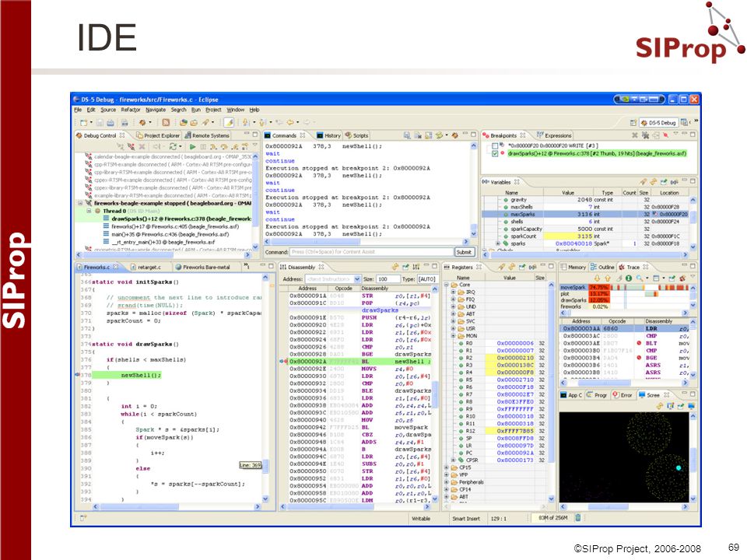The width and height of the screenshot is (747, 560).
Task: Click the monitor icon in Screen view toolbar
Action: (691, 406)
